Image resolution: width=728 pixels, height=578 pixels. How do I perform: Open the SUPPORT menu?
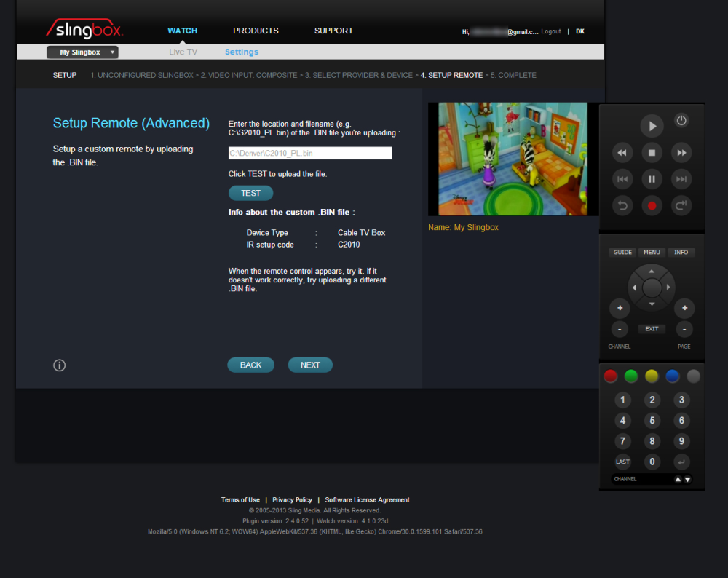333,31
